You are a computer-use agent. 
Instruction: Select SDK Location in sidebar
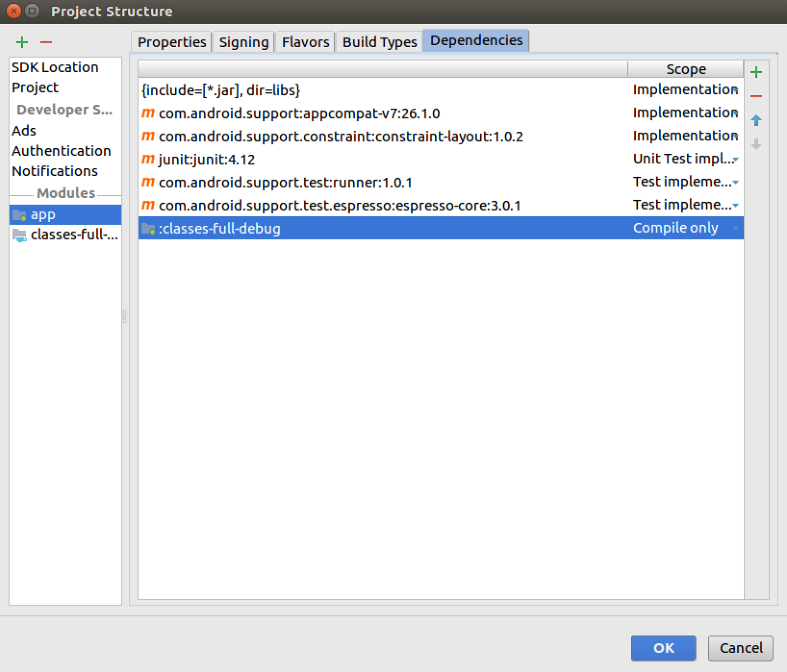click(x=55, y=67)
